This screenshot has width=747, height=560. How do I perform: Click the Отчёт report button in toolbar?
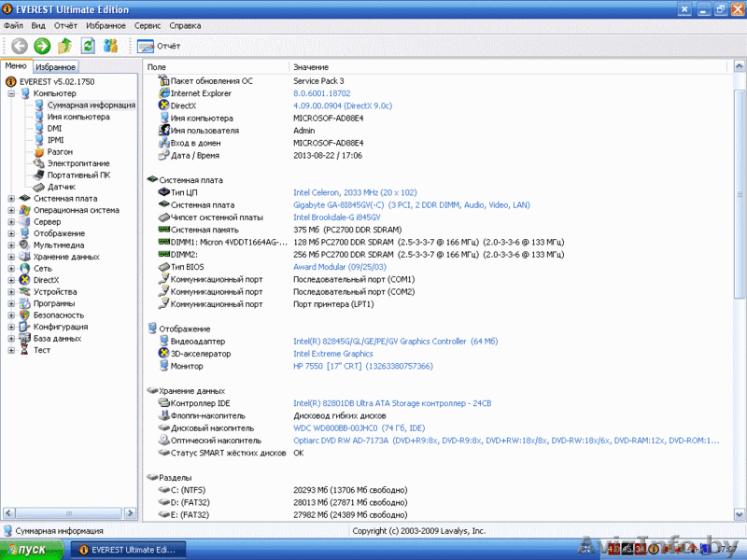(x=159, y=46)
